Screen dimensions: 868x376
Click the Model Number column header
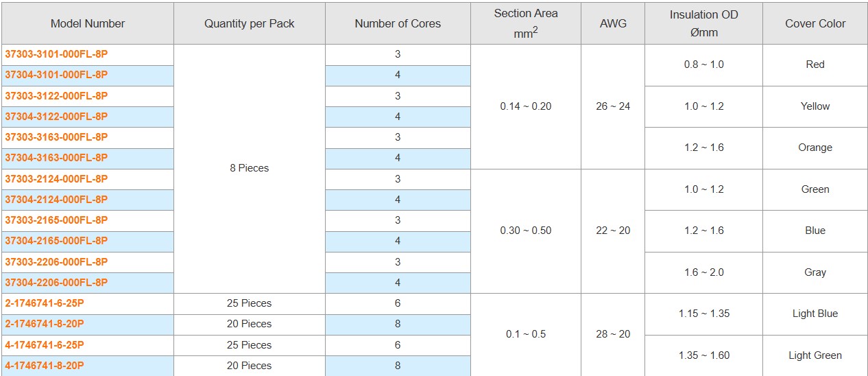coord(88,24)
